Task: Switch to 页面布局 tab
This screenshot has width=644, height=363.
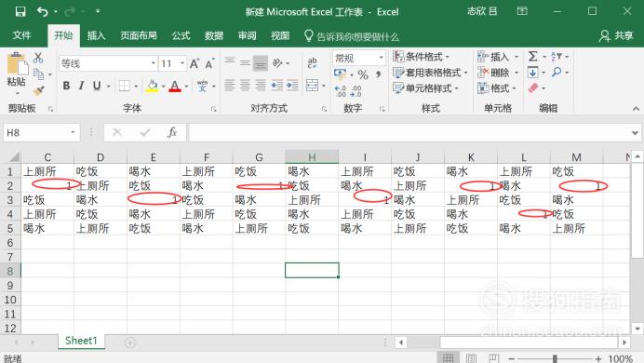Action: [x=139, y=35]
